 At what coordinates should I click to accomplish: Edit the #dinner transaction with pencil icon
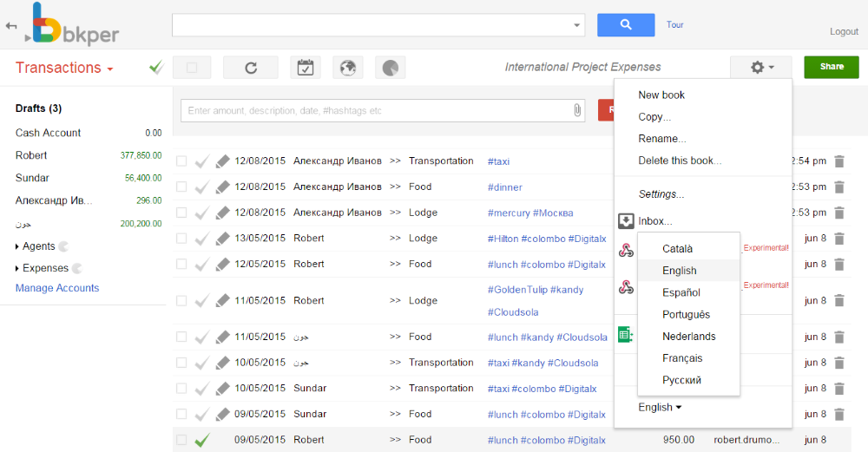(x=222, y=187)
